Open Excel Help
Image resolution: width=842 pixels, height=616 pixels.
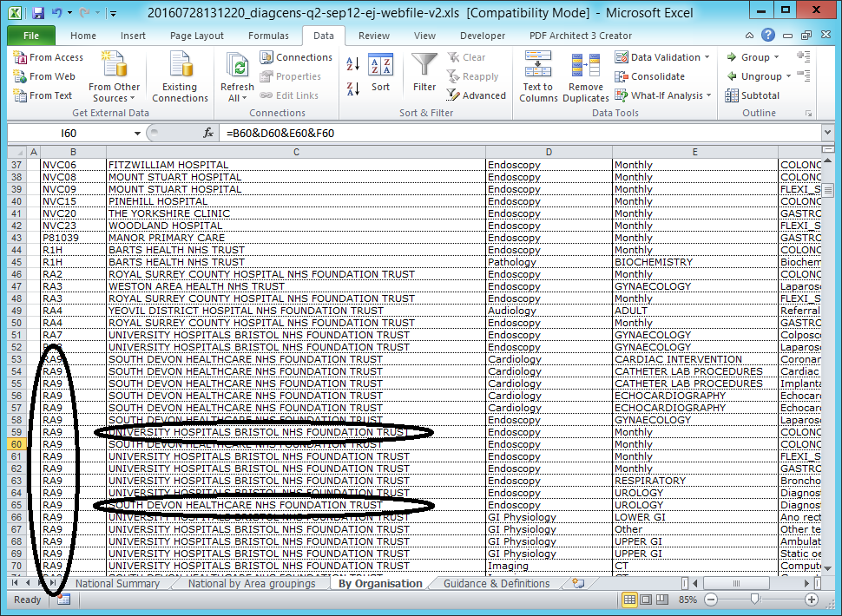point(768,35)
